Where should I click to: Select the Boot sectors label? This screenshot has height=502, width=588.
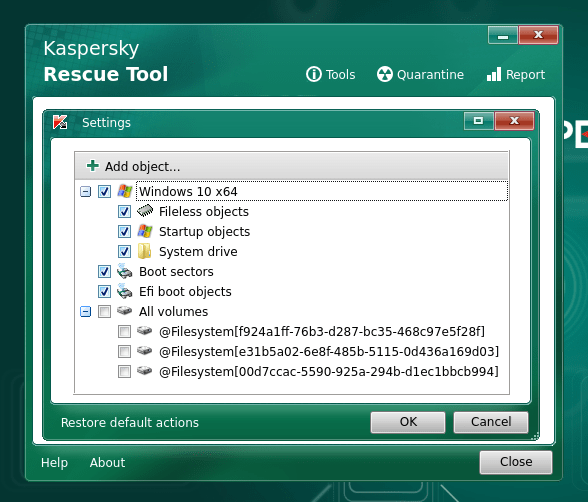176,271
